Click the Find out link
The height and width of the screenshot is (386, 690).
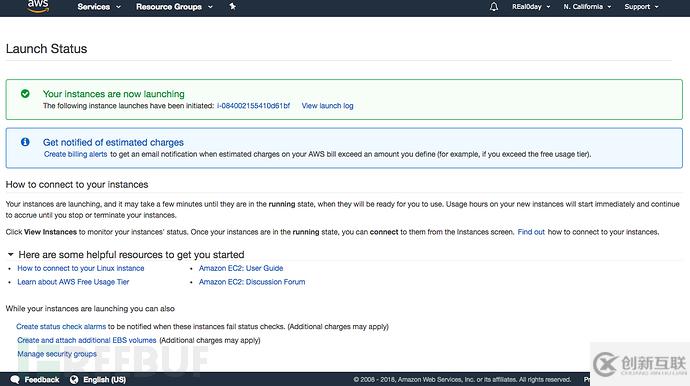tap(531, 232)
